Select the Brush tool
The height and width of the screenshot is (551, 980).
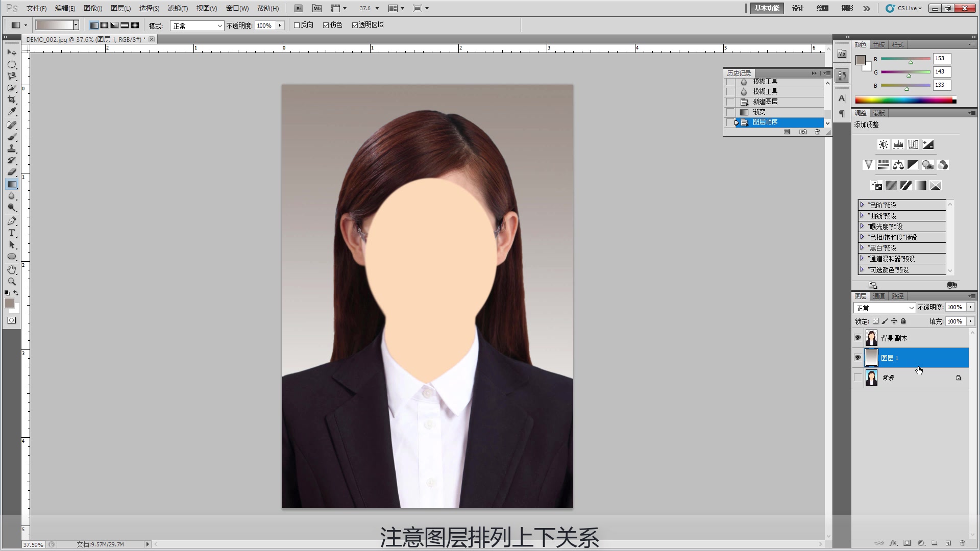pos(12,137)
